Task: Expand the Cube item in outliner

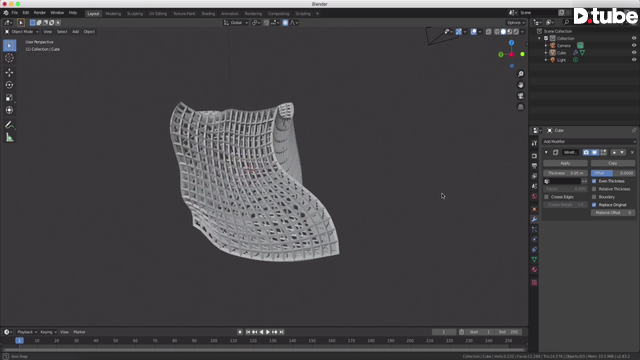Action: click(546, 53)
